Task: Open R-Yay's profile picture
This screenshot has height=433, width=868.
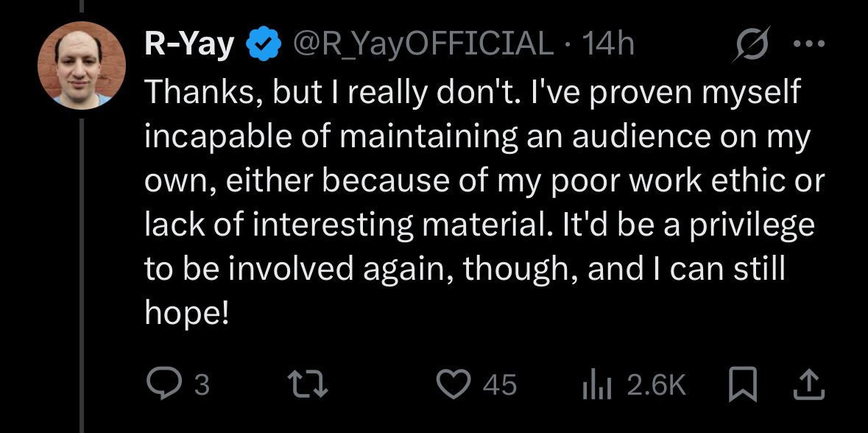Action: coord(82,65)
